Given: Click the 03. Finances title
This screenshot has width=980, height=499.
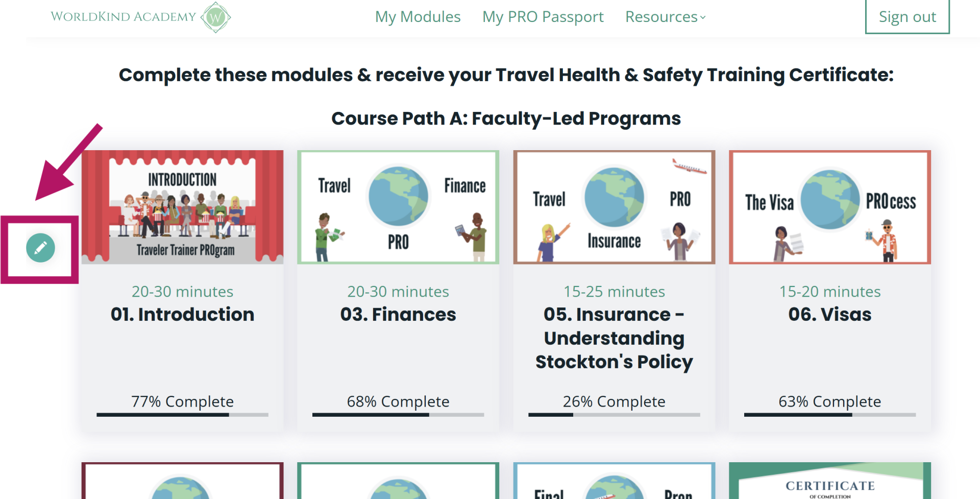Looking at the screenshot, I should [398, 314].
